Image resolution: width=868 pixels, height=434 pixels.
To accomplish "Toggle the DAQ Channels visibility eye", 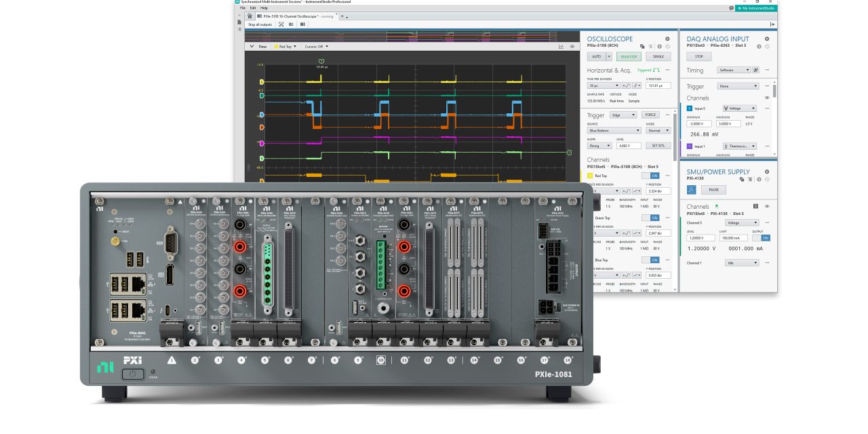I will point(767,98).
